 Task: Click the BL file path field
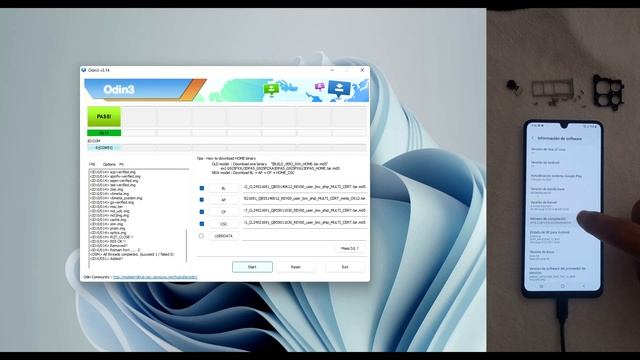pyautogui.click(x=305, y=187)
